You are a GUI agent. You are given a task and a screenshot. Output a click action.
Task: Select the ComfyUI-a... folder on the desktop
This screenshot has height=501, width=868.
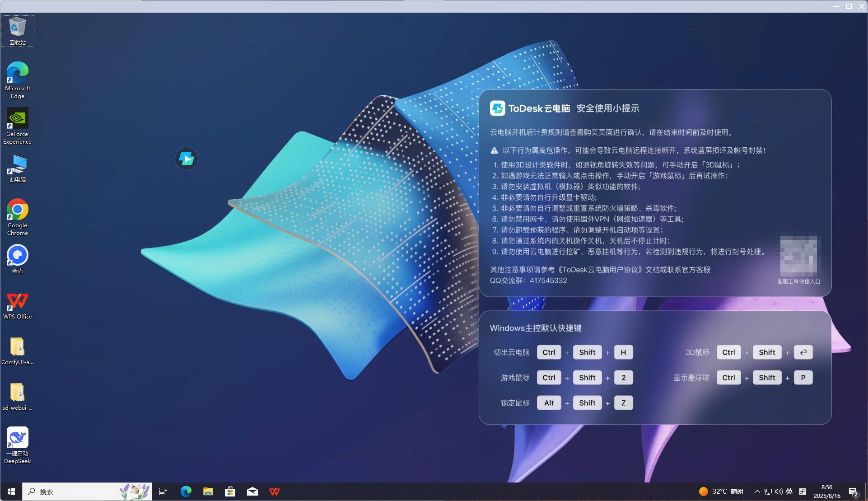(18, 351)
